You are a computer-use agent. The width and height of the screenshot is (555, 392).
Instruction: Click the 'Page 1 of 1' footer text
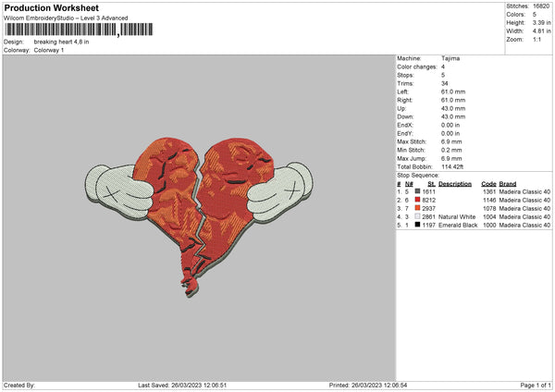point(536,386)
